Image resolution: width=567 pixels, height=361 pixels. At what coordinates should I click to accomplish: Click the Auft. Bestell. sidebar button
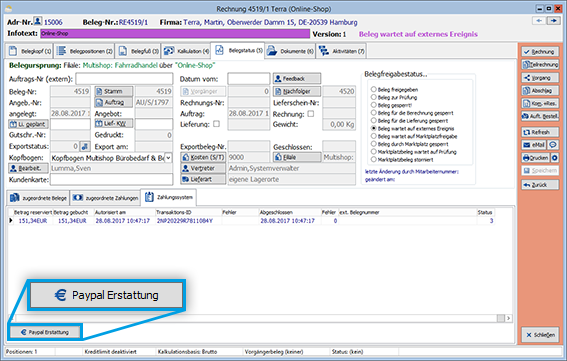click(x=540, y=116)
